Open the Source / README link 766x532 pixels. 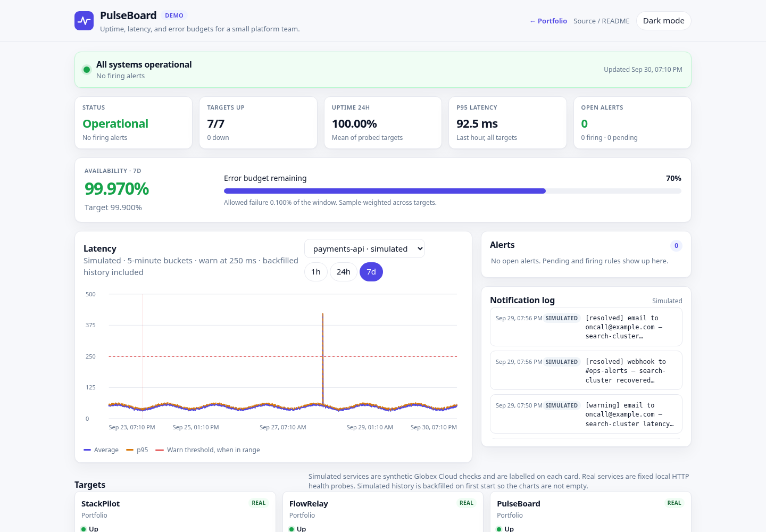(602, 21)
